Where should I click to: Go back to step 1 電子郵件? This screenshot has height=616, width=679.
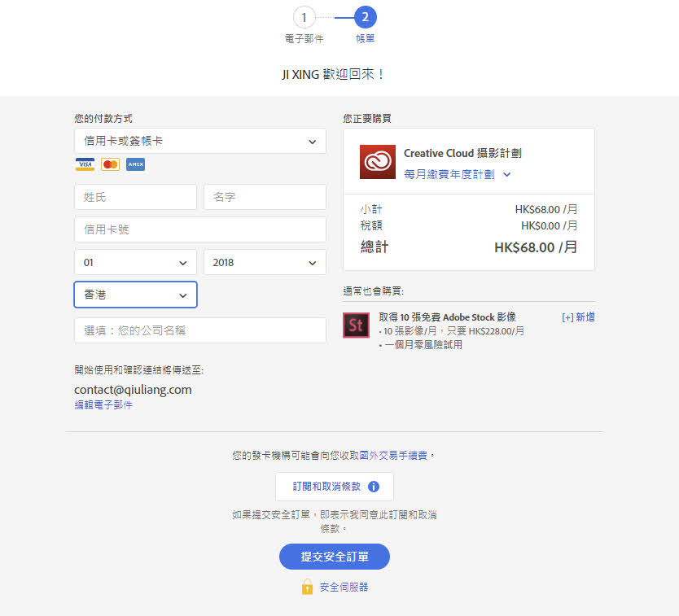[x=304, y=17]
